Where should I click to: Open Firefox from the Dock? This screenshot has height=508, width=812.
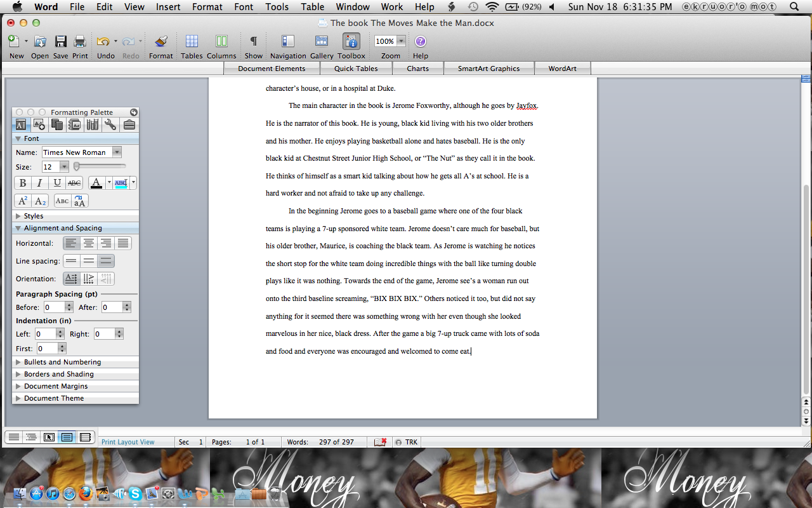click(x=86, y=493)
